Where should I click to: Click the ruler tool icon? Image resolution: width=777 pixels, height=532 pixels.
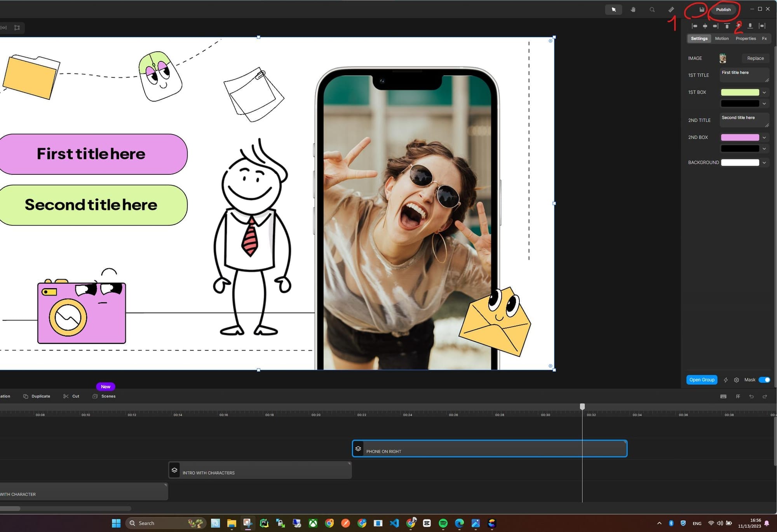671,10
